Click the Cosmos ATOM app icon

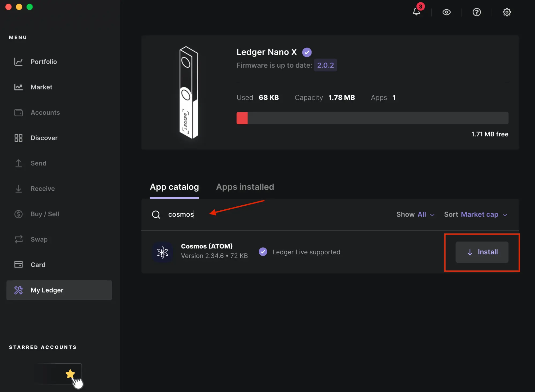tap(162, 252)
